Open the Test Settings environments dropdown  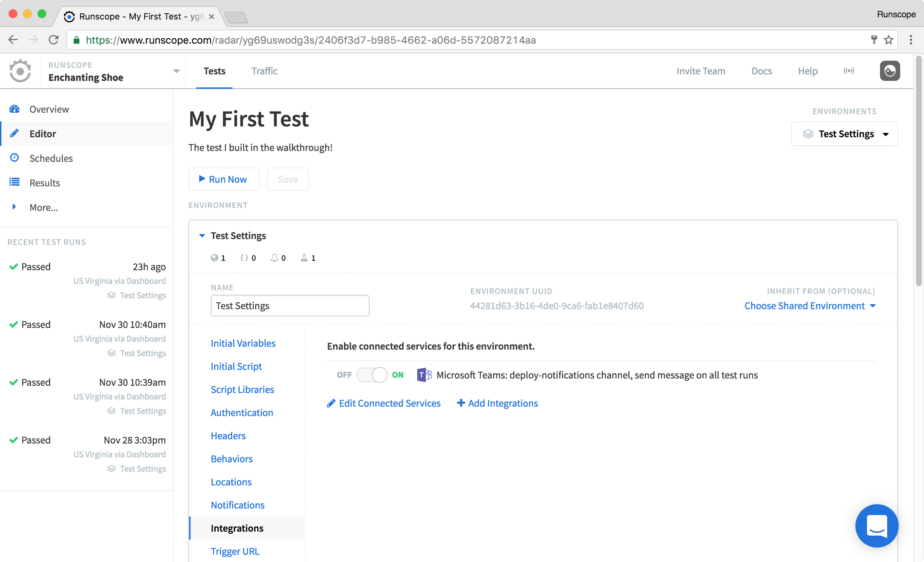(x=844, y=134)
